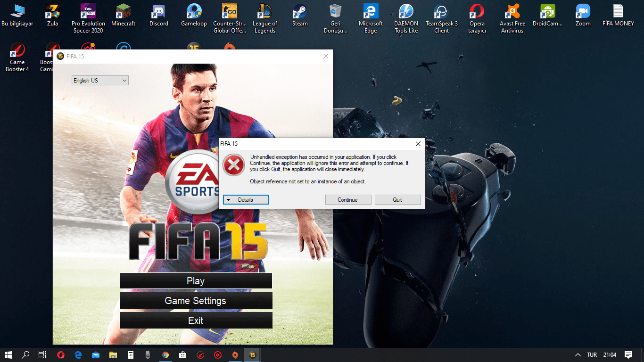This screenshot has width=644, height=362.
Task: Launch the Avast Free Antivirus shortcut
Action: point(512,18)
